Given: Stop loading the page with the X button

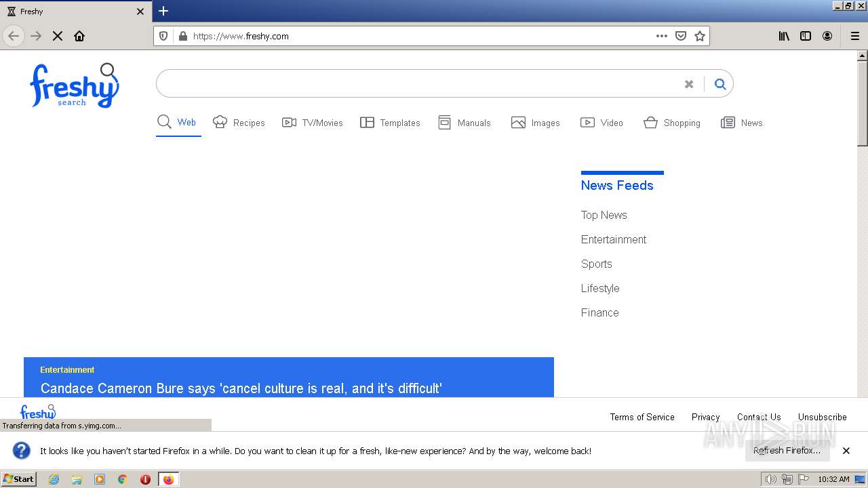Looking at the screenshot, I should tap(58, 36).
